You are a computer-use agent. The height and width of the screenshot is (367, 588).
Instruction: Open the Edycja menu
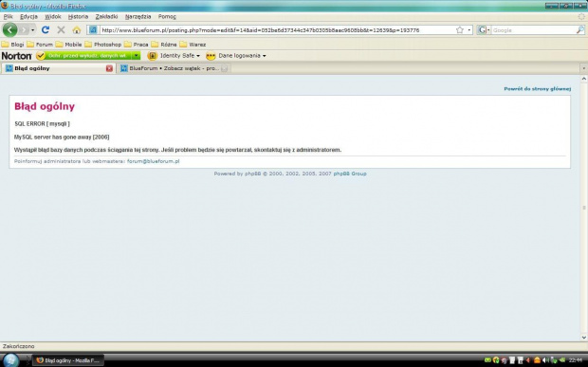point(28,16)
